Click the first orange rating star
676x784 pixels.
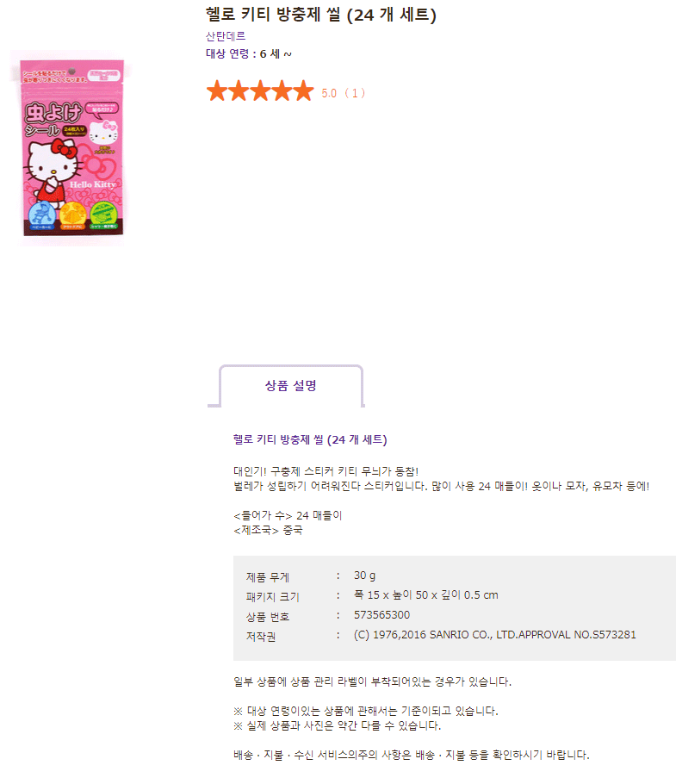[217, 91]
